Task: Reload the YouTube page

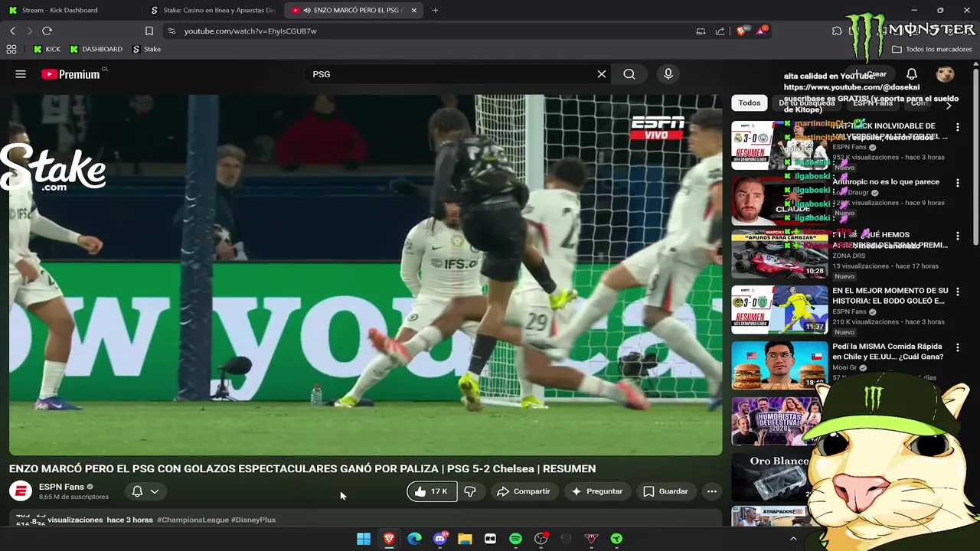Action: coord(47,31)
